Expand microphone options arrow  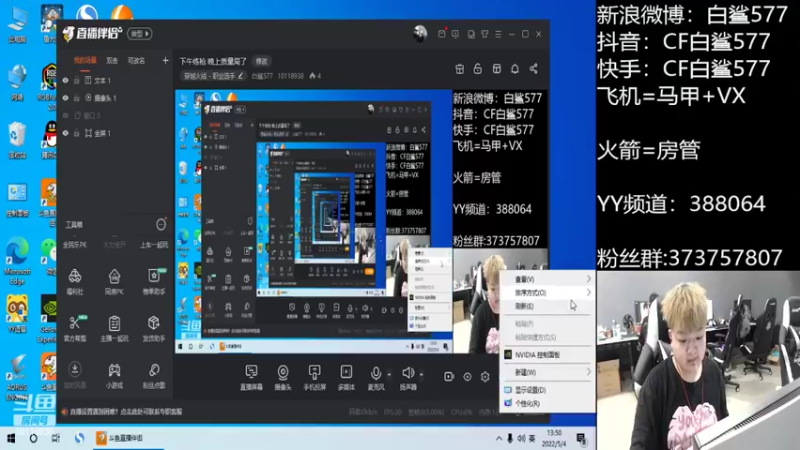pos(389,374)
